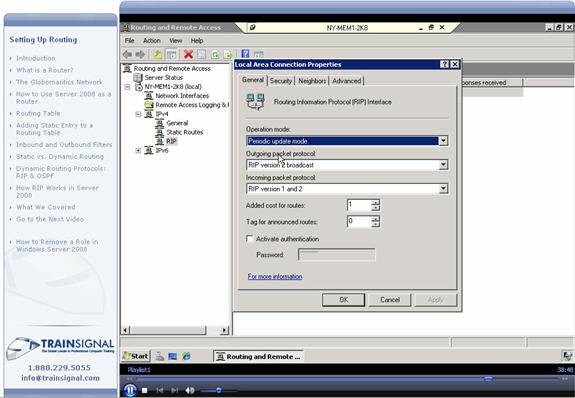Collapse the IPv4 tree node
This screenshot has height=398, width=575.
(x=138, y=114)
